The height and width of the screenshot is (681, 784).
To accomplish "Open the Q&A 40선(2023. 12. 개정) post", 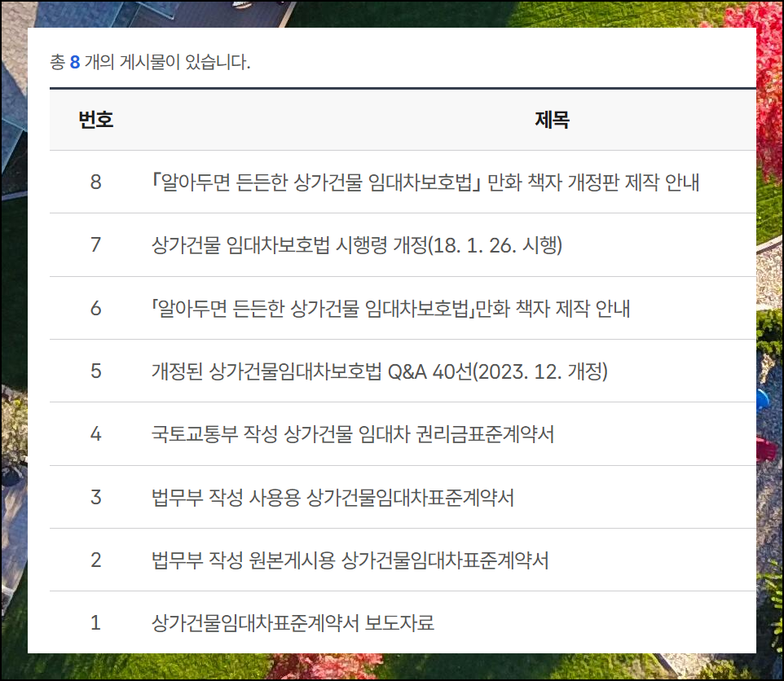I will click(380, 371).
